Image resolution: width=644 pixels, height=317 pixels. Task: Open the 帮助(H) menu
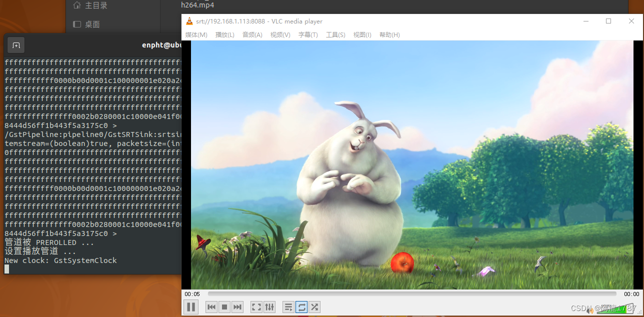click(389, 35)
